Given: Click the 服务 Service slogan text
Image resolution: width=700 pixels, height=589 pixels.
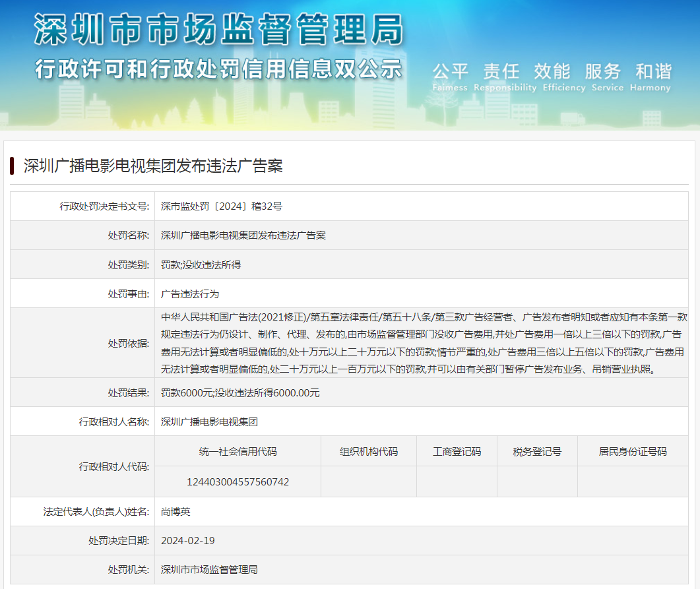Looking at the screenshot, I should click(608, 77).
